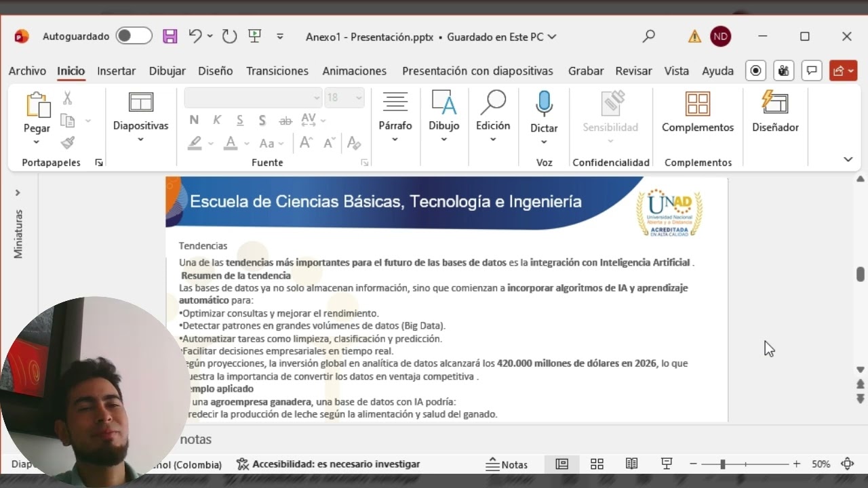Click the warning triangle alert icon

tap(694, 37)
